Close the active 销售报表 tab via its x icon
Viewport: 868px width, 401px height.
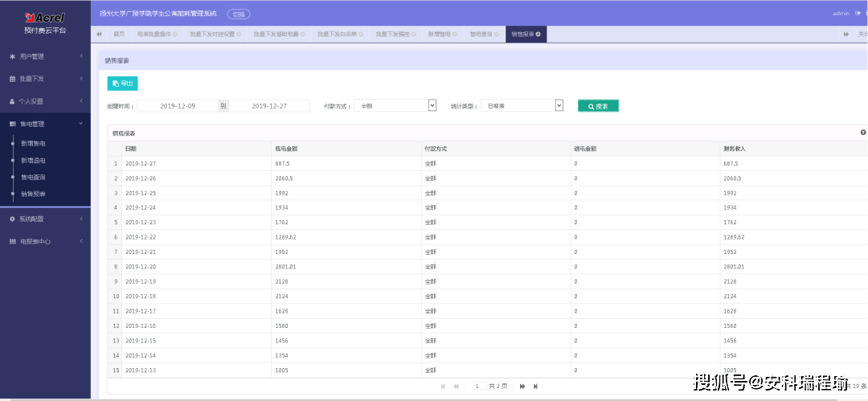pos(538,35)
